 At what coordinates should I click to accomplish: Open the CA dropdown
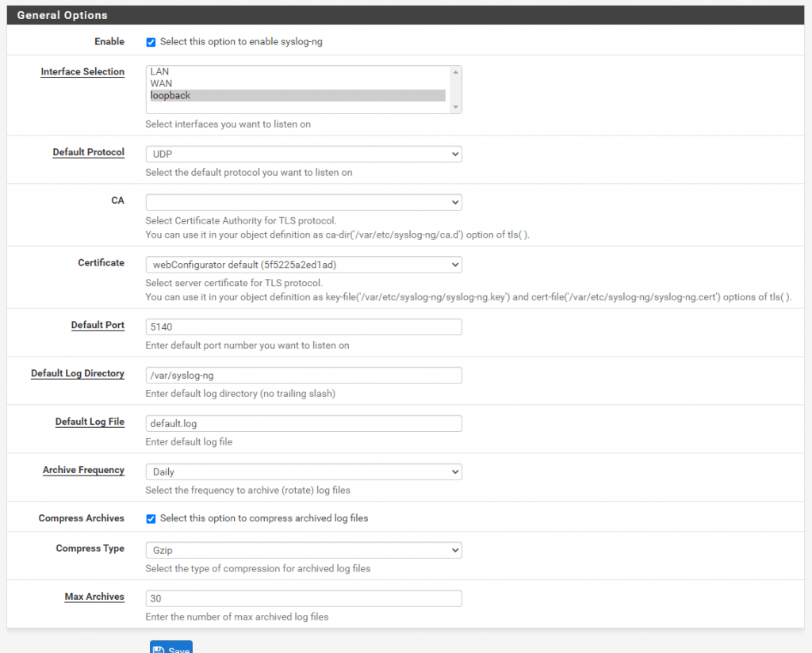click(x=304, y=202)
